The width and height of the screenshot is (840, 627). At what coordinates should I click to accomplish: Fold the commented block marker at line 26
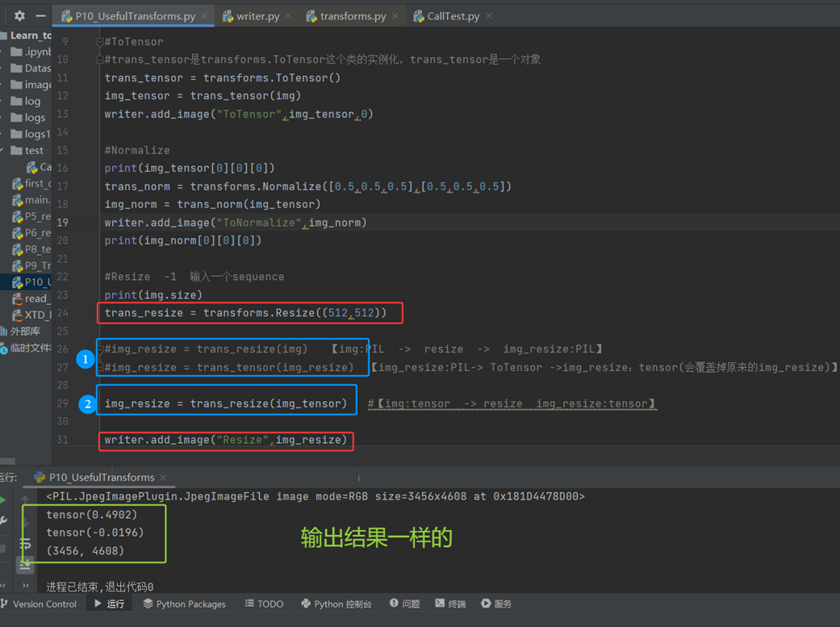click(99, 349)
